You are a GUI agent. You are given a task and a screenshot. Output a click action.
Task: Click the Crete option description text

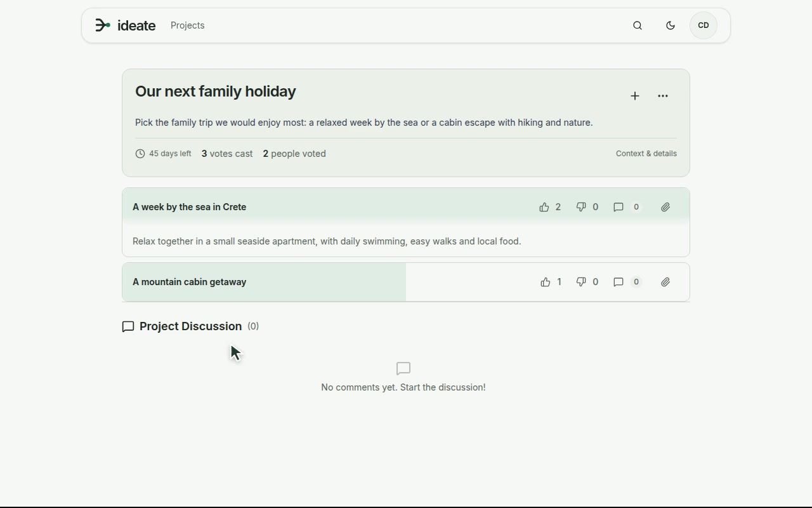[x=327, y=241]
